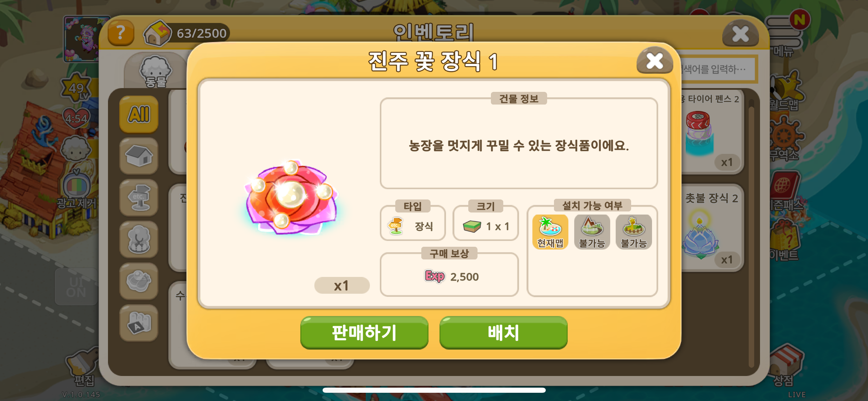Tap the house storage capacity icon
The image size is (868, 401).
[x=157, y=33]
